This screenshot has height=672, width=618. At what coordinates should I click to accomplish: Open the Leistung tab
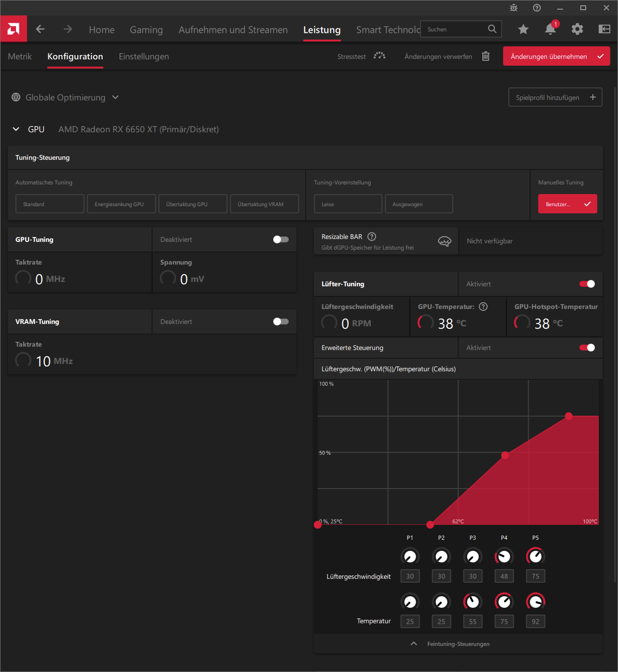click(322, 29)
